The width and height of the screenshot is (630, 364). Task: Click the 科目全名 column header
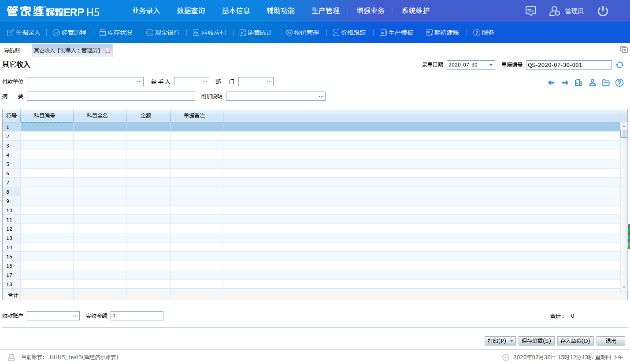coord(100,116)
